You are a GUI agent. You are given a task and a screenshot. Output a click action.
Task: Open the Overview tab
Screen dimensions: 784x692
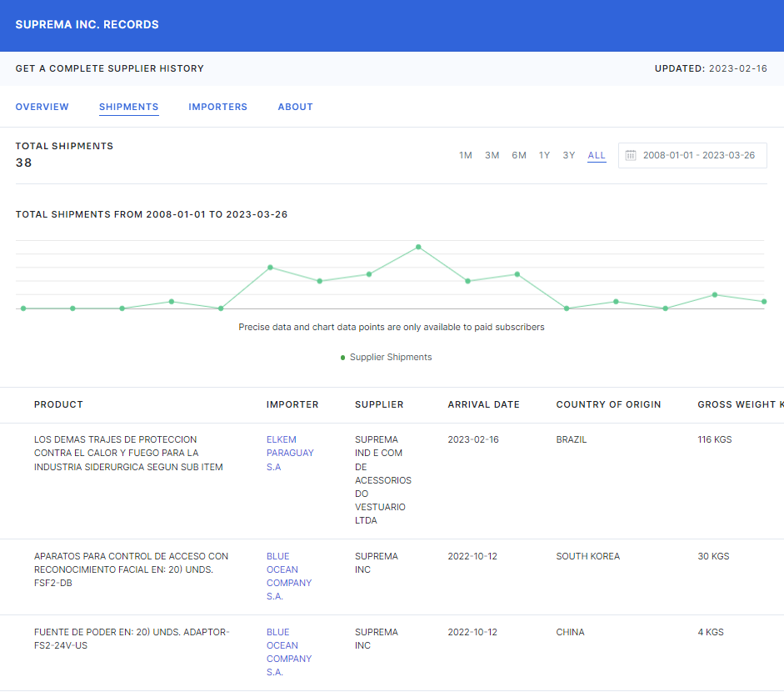pyautogui.click(x=42, y=107)
